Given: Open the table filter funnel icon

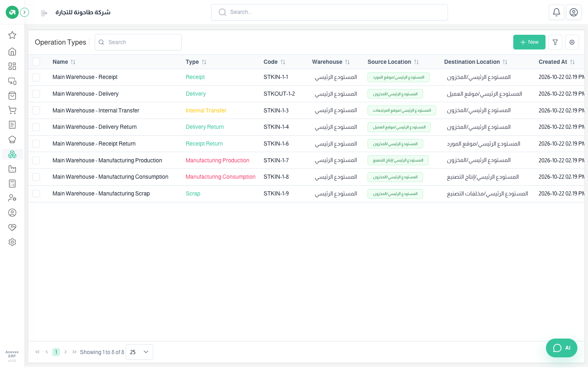Looking at the screenshot, I should tap(555, 42).
